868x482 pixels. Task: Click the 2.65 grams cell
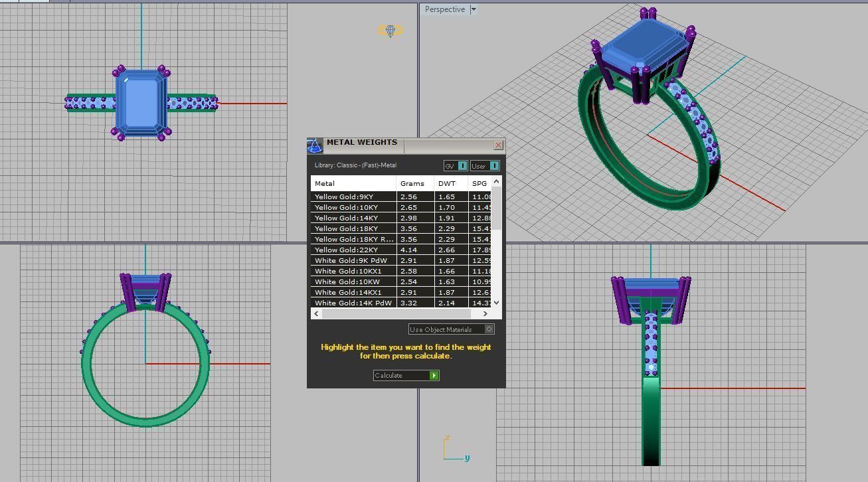click(x=416, y=207)
